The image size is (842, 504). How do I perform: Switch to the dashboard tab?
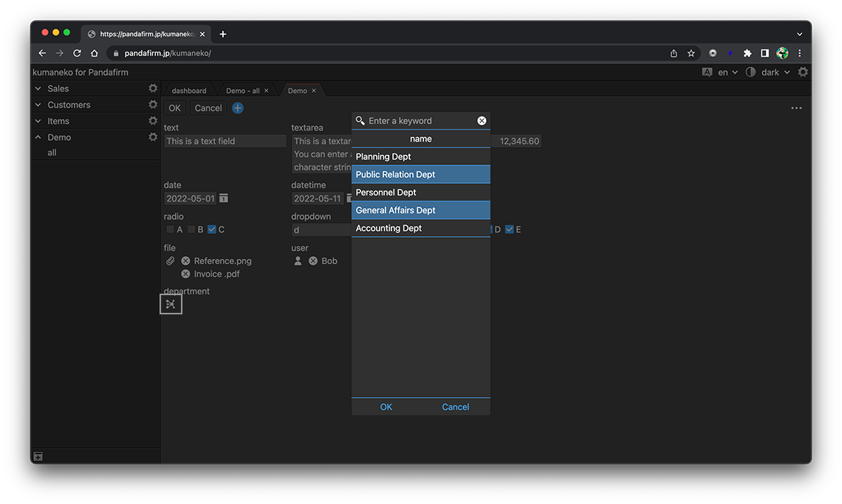pos(189,91)
